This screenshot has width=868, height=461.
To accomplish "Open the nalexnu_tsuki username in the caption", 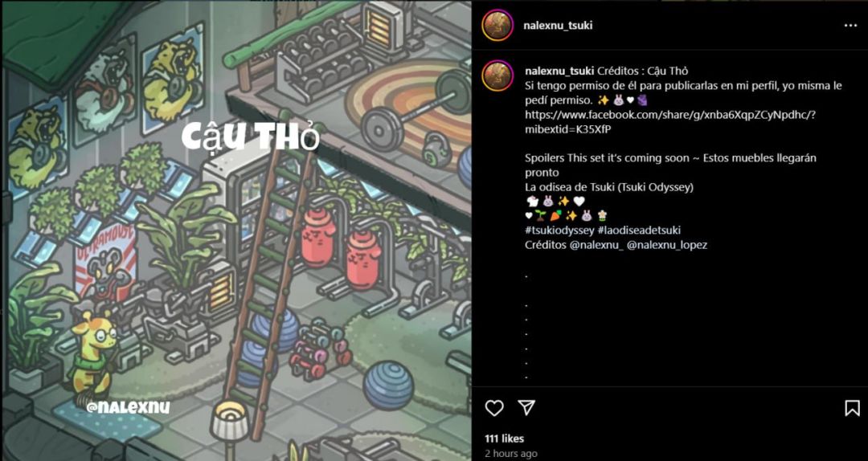I will tap(559, 71).
